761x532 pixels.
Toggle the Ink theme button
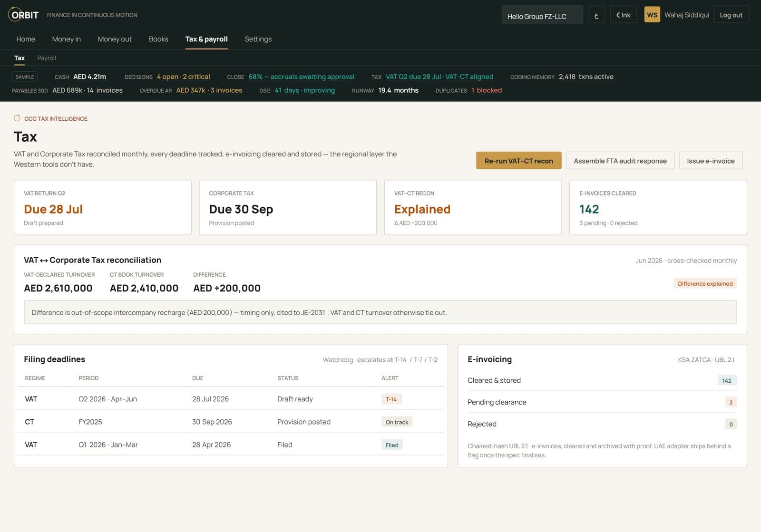point(623,15)
